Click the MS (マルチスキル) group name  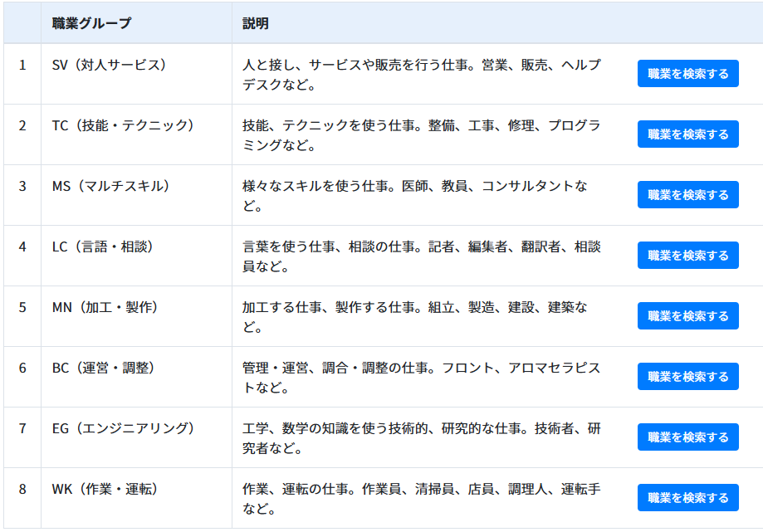[111, 186]
